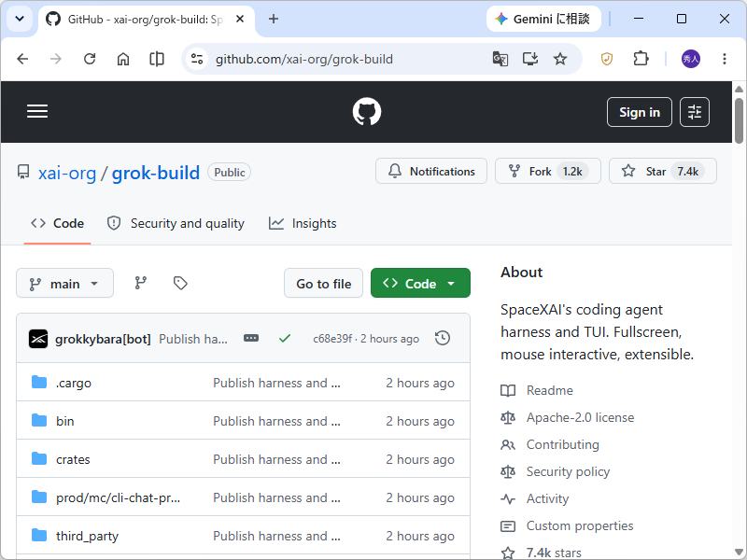Image resolution: width=747 pixels, height=560 pixels.
Task: Open a new browser tab
Action: (274, 19)
